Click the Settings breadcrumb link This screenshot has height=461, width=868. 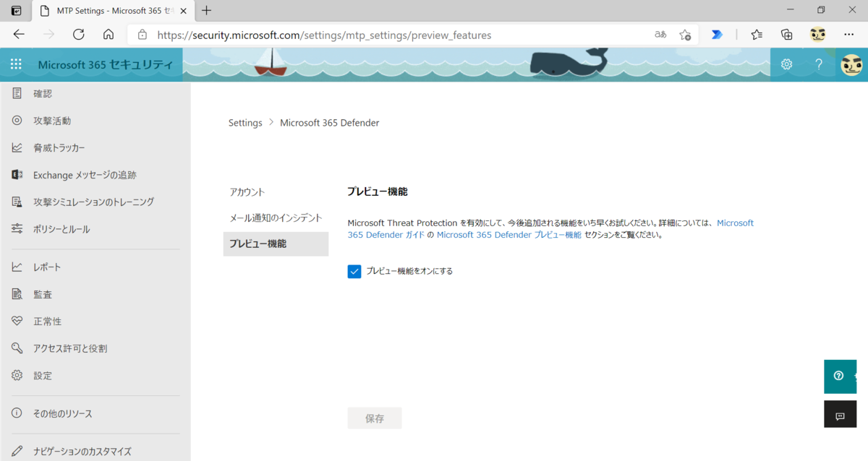(x=245, y=123)
